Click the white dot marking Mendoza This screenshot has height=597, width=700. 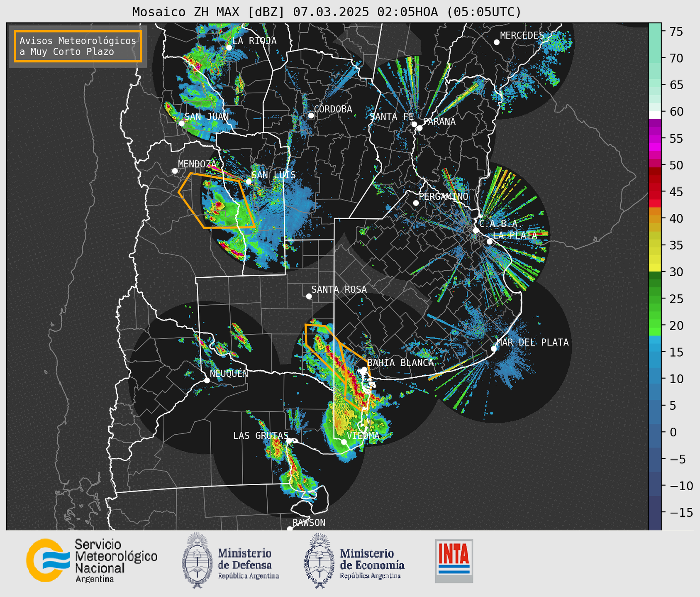pos(175,171)
